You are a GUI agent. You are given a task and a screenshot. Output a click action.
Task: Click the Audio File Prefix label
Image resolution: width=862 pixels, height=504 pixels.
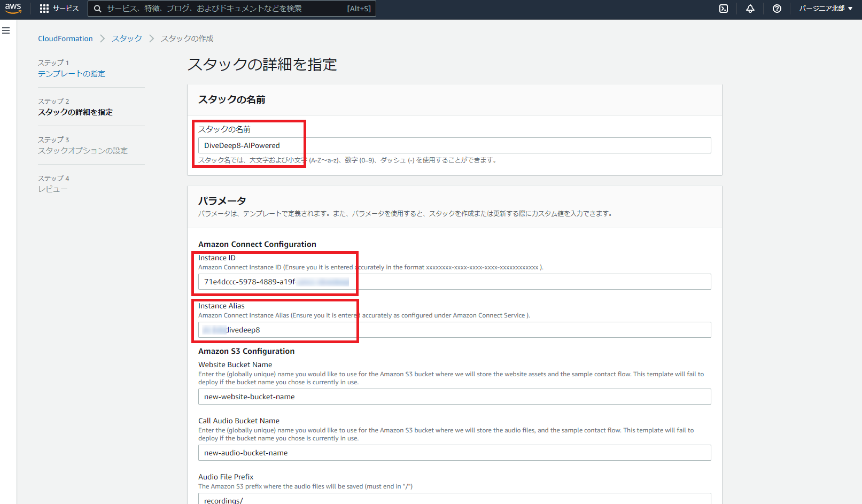pyautogui.click(x=226, y=477)
